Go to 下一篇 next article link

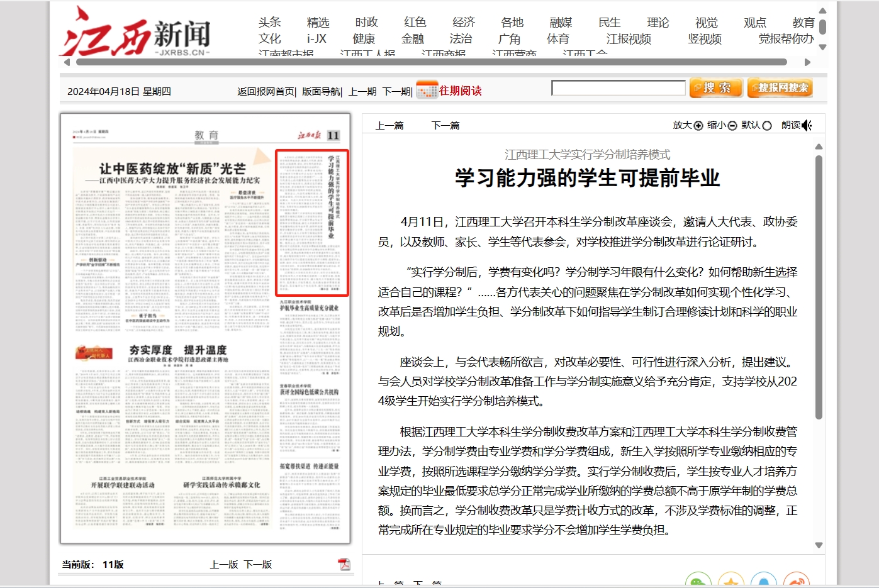(x=445, y=126)
